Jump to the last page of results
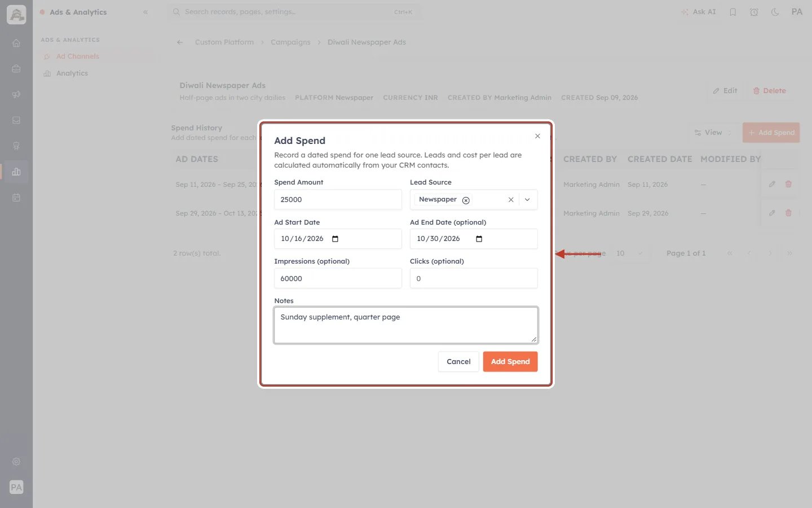Screen dimensions: 812x508 (789, 253)
